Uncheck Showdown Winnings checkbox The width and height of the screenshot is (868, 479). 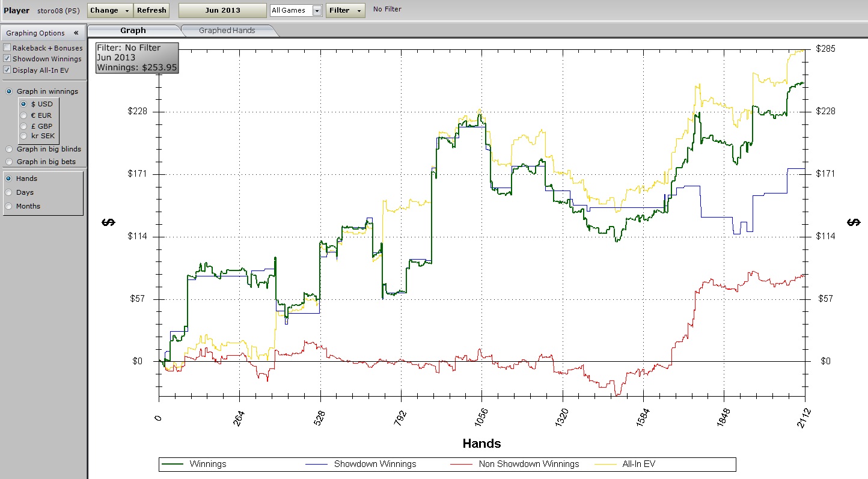7,59
